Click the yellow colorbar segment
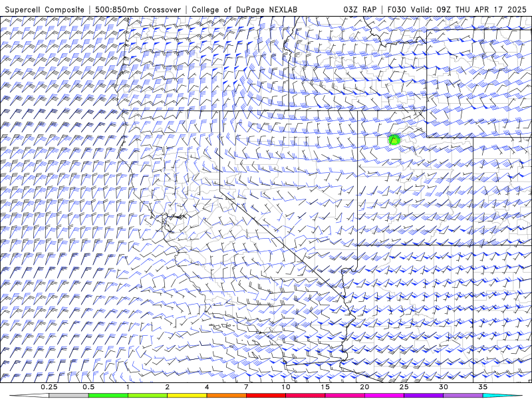Viewport: 532px width, 399px height. pos(187,396)
